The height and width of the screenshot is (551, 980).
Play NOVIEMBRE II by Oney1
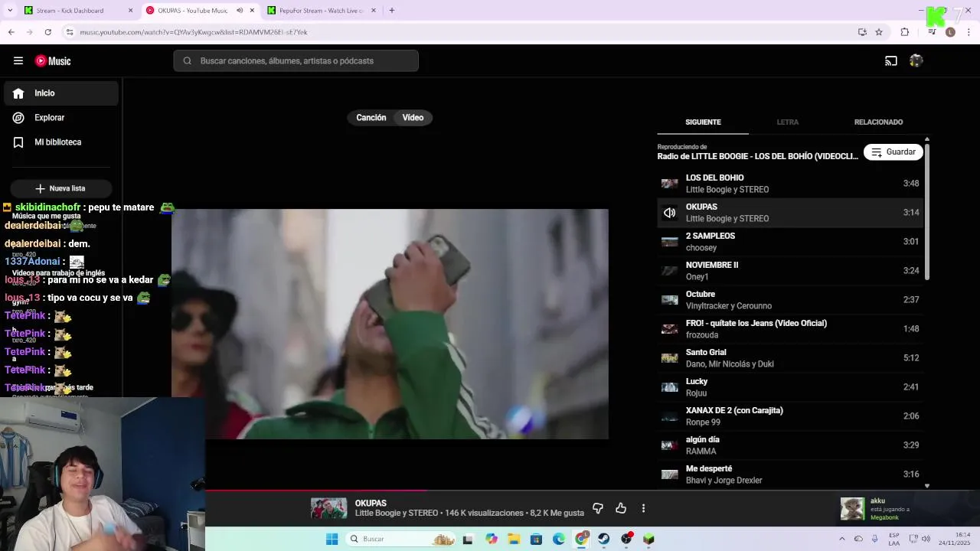(x=790, y=271)
